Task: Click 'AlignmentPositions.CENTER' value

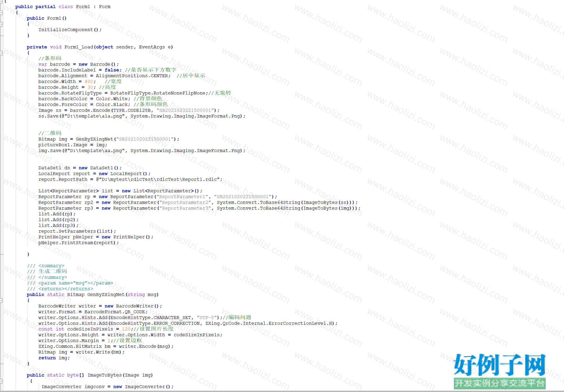Action: (132, 76)
